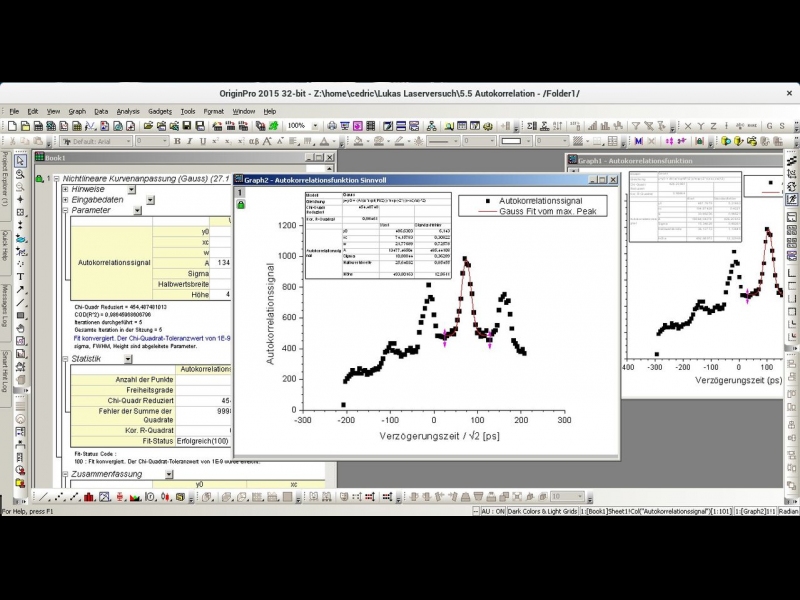Viewport: 800px width, 600px height.
Task: Insert Greek symbols with the αβ icon
Action: pos(254,141)
